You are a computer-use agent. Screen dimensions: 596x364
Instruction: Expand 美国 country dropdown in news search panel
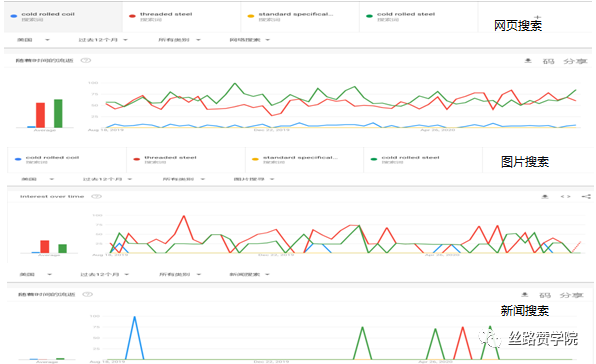pyautogui.click(x=35, y=274)
